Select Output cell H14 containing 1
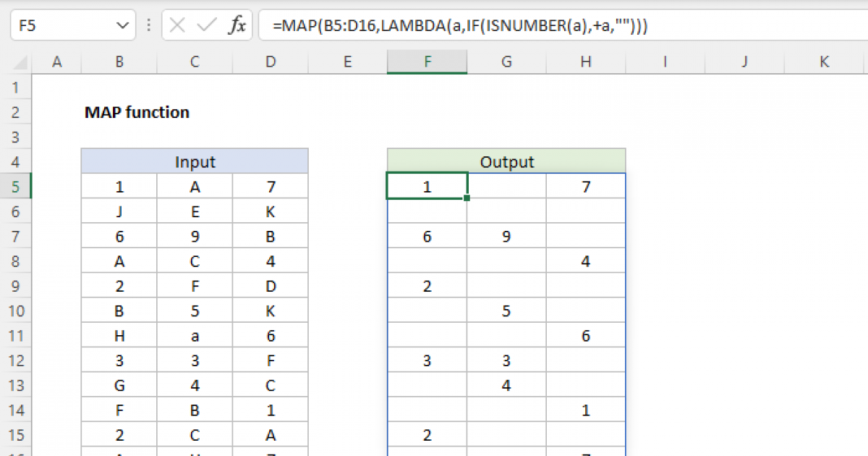This screenshot has height=456, width=868. click(585, 410)
